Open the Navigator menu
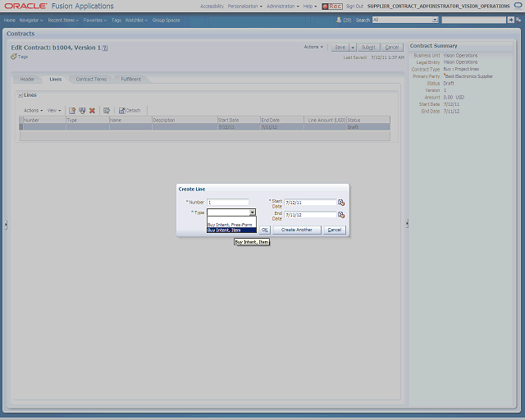 [31, 20]
